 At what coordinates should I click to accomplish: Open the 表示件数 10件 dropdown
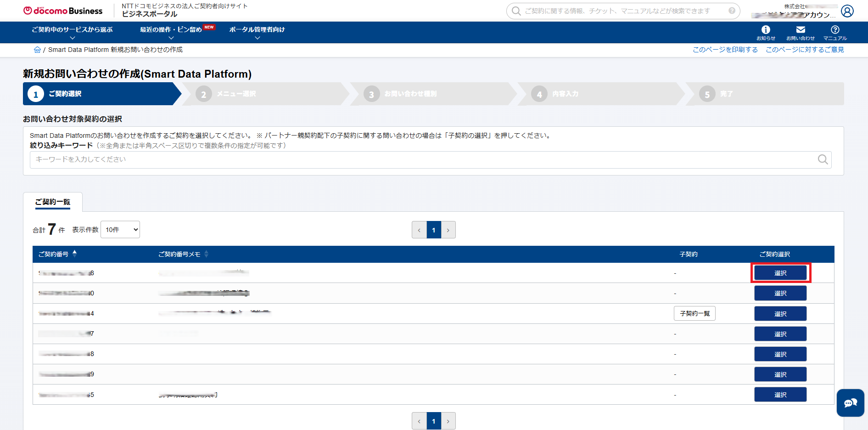coord(120,230)
